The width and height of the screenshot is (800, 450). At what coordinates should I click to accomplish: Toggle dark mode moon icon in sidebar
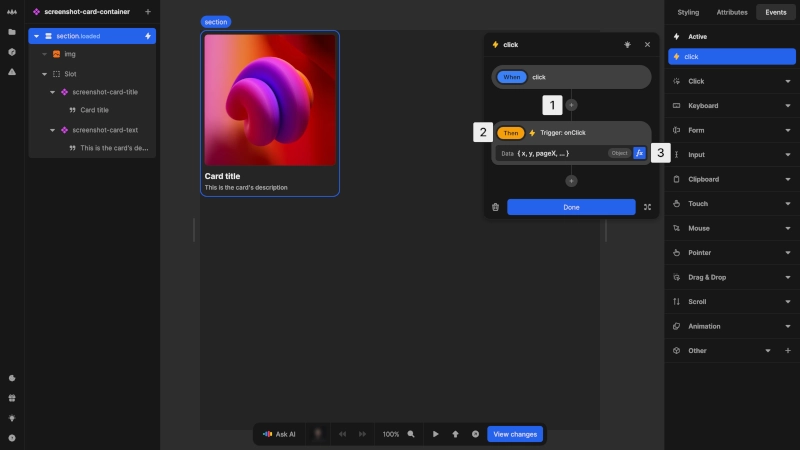click(12, 378)
